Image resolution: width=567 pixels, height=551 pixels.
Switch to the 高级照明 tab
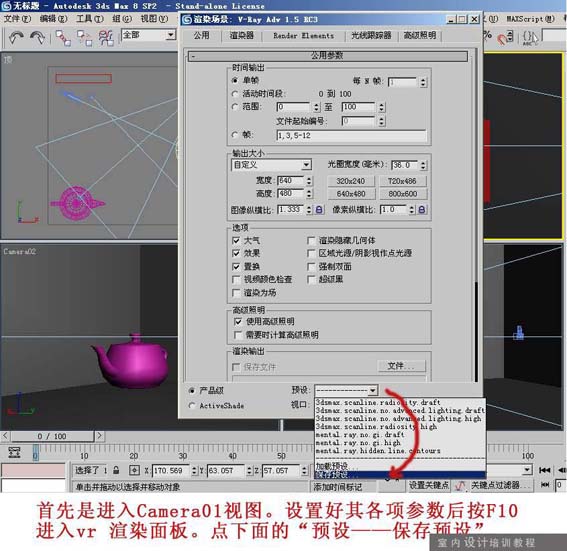coord(420,35)
